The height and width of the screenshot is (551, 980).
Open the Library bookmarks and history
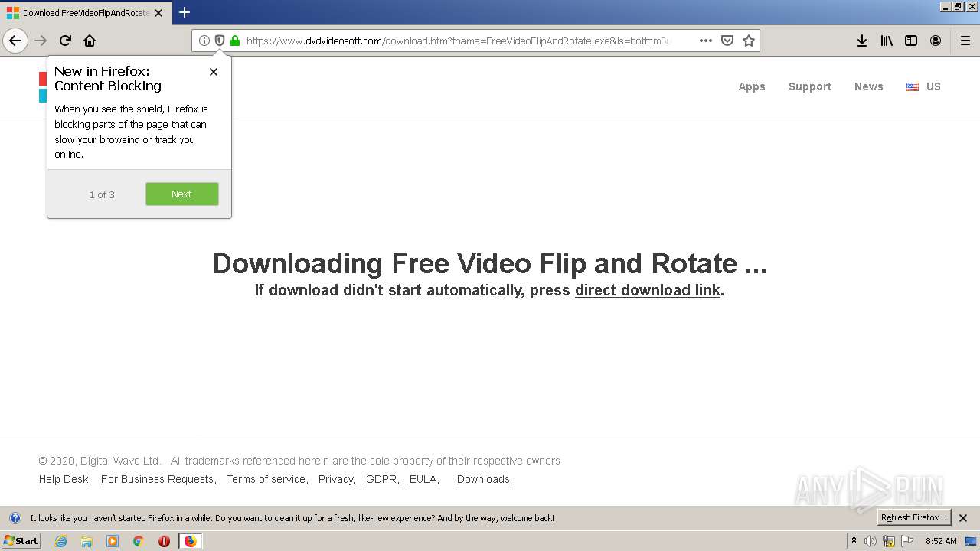point(887,41)
